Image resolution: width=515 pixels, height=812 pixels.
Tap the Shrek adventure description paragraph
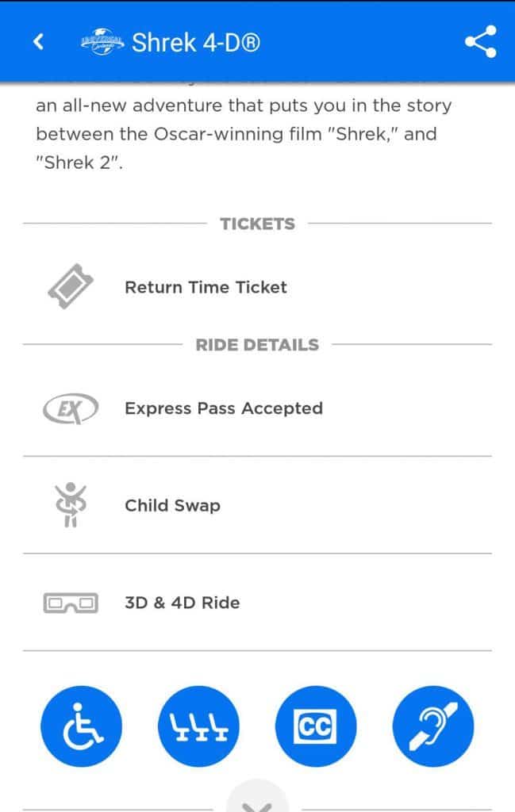[x=244, y=133]
